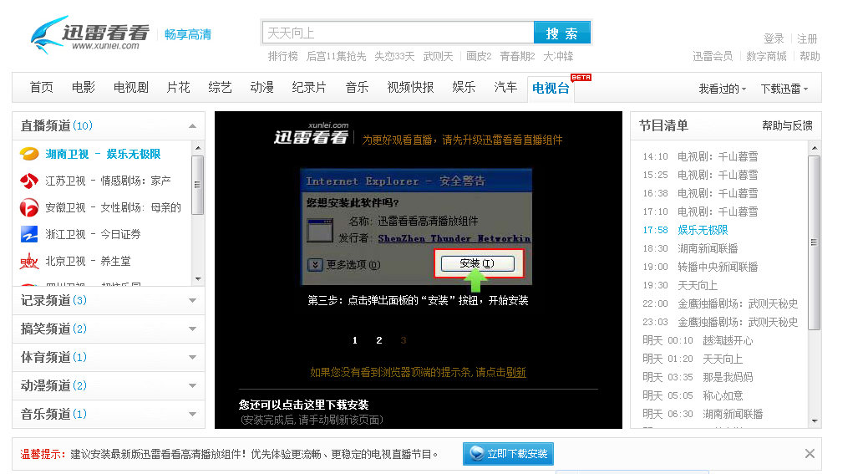Image resolution: width=868 pixels, height=474 pixels.
Task: Select the 明天 00:10 越淘越开心 program
Action: [x=698, y=340]
